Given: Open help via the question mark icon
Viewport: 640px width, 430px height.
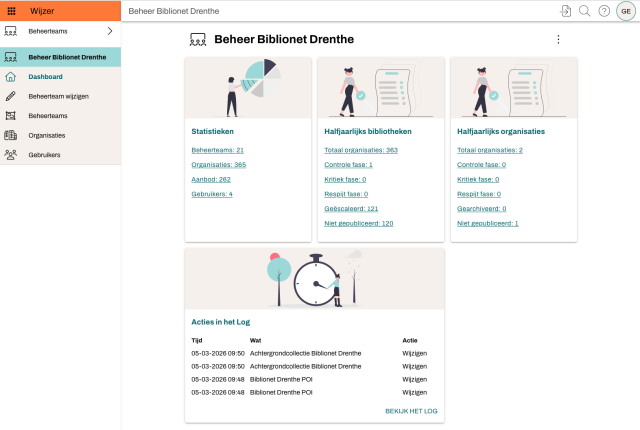Looking at the screenshot, I should tap(604, 10).
